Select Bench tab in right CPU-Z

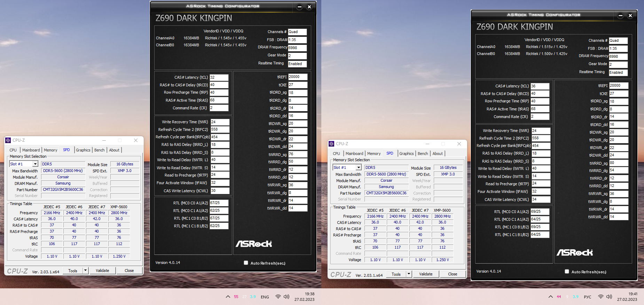pos(423,154)
